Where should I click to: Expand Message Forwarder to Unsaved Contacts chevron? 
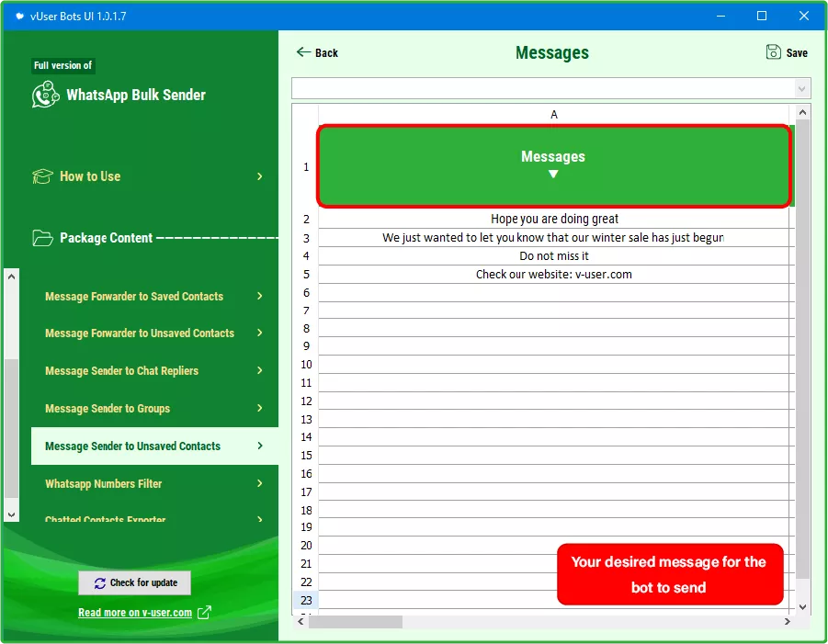coord(260,333)
